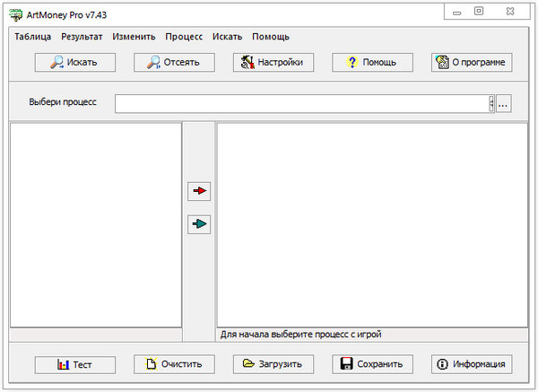Open the Помощь help button
Screen dimensions: 538x392
pyautogui.click(x=372, y=63)
